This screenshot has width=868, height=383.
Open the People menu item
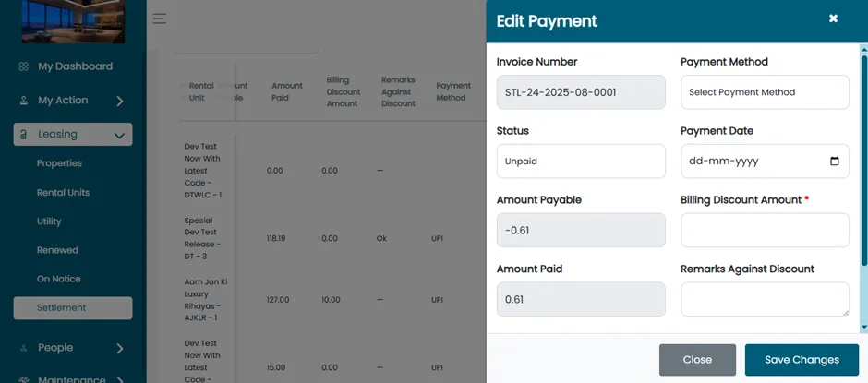[x=55, y=348]
